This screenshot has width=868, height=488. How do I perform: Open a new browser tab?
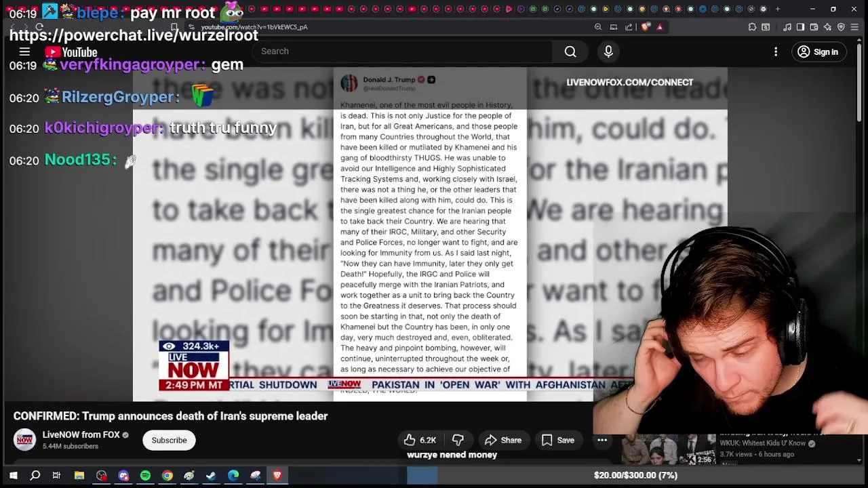(x=778, y=9)
